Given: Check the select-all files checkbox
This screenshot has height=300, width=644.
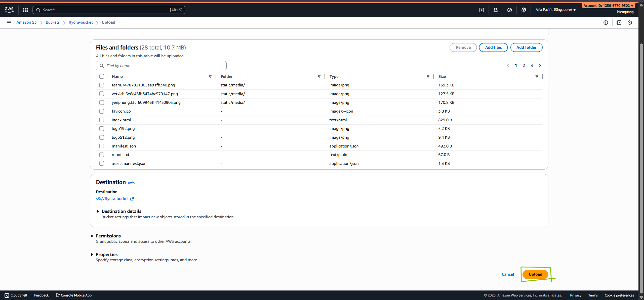Looking at the screenshot, I should coord(102,76).
